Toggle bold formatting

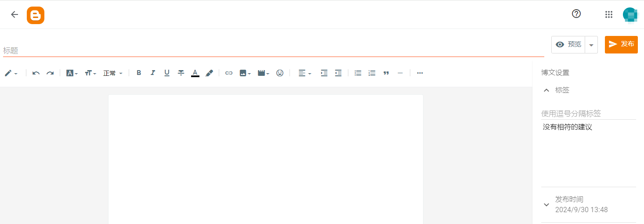click(x=139, y=73)
